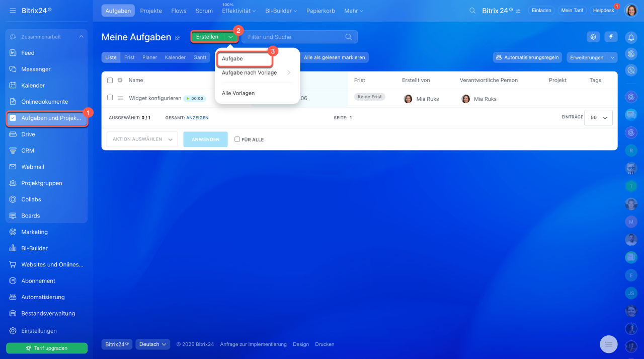
Task: Check the select-all checkbox in table header
Action: click(110, 80)
